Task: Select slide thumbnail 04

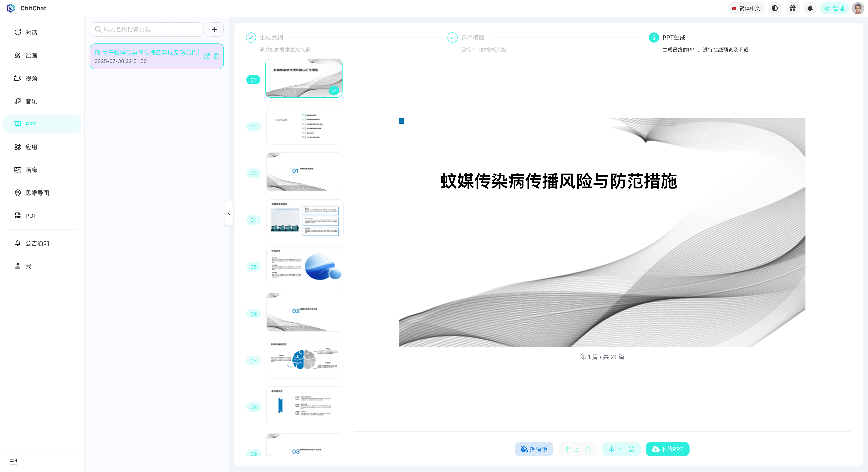Action: (x=304, y=219)
